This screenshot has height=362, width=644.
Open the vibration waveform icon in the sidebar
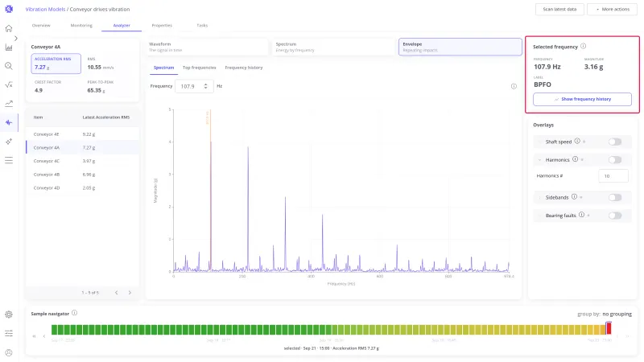tap(9, 122)
